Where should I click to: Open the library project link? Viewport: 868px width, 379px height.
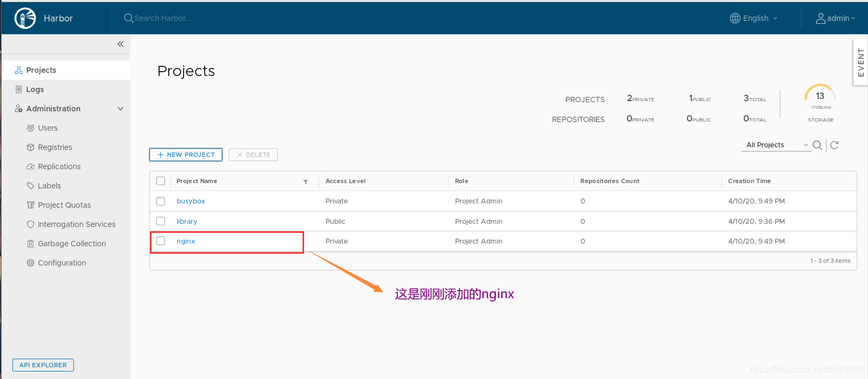point(187,221)
